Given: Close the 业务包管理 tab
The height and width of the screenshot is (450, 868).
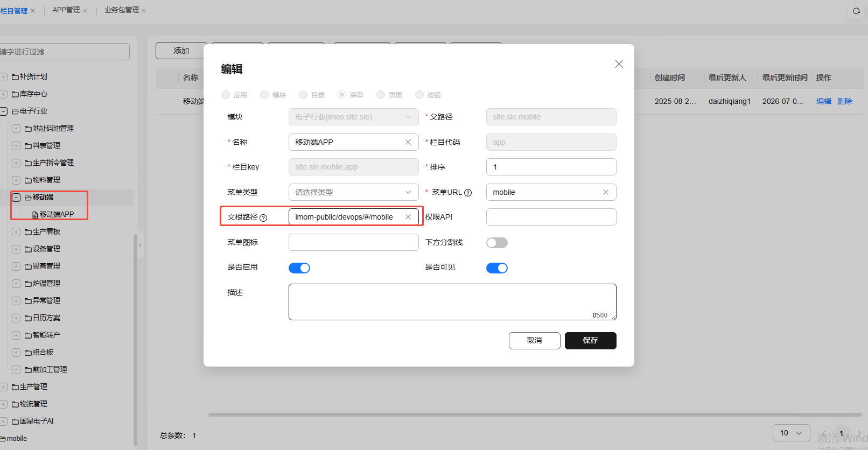Looking at the screenshot, I should tap(144, 11).
